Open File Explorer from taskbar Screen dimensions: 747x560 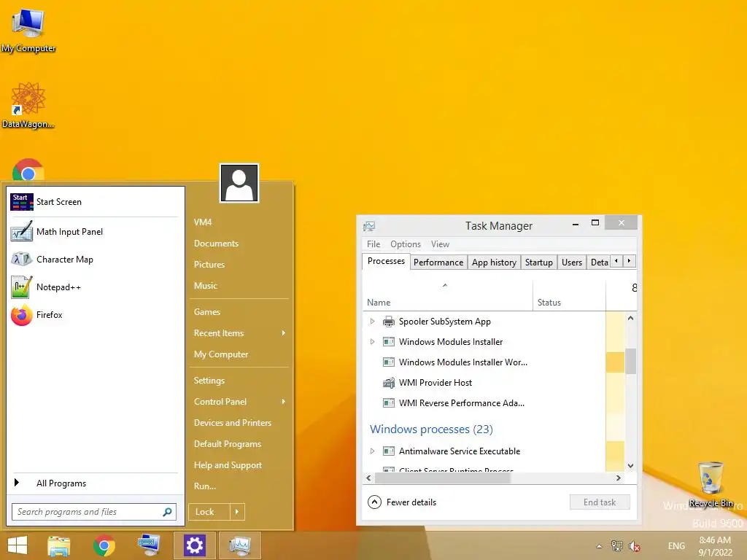coord(59,545)
